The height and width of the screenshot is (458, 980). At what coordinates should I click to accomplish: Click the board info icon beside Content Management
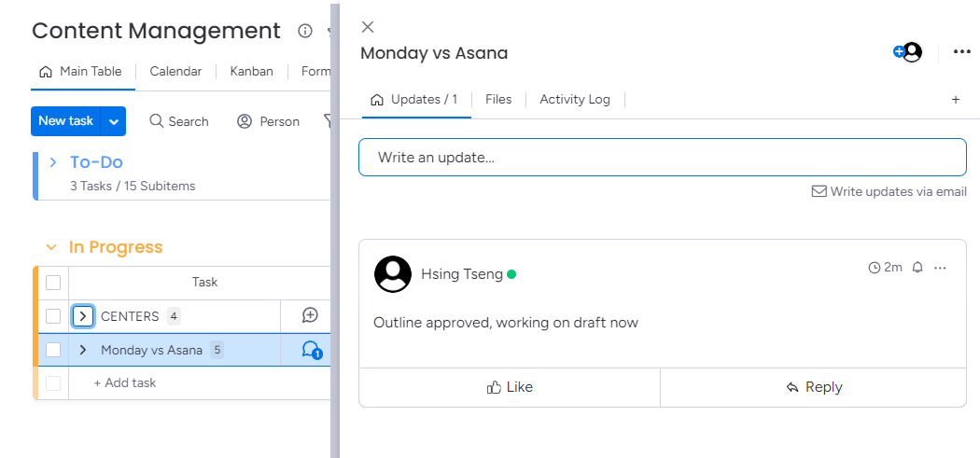305,31
